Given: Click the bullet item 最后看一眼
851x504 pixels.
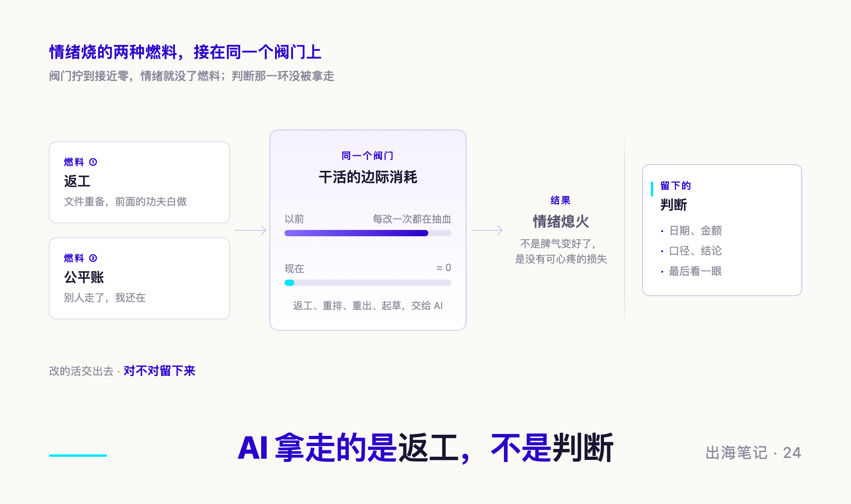Looking at the screenshot, I should [695, 271].
